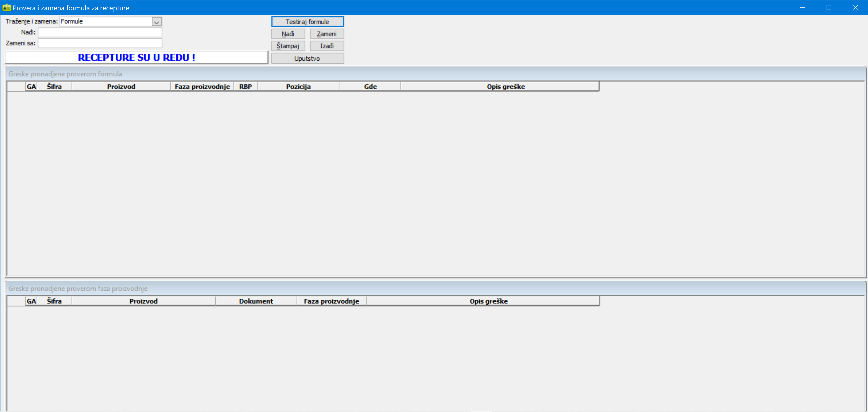Viewport: 868px width, 412px height.
Task: Focus the Zameni sa input field
Action: click(100, 43)
